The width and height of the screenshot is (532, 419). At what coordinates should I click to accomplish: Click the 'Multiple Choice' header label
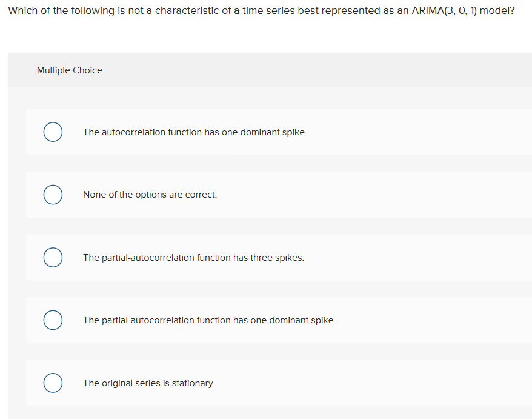coord(69,70)
